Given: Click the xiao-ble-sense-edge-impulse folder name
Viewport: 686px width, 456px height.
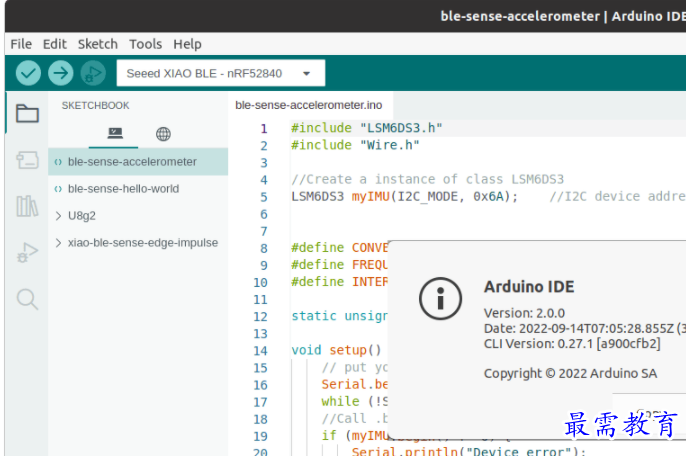Looking at the screenshot, I should [143, 243].
